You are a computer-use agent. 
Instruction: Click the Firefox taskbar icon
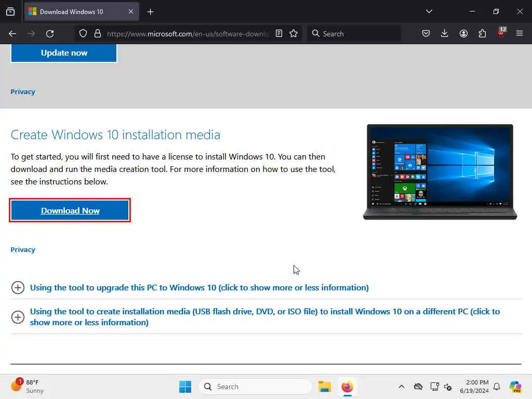pos(347,387)
